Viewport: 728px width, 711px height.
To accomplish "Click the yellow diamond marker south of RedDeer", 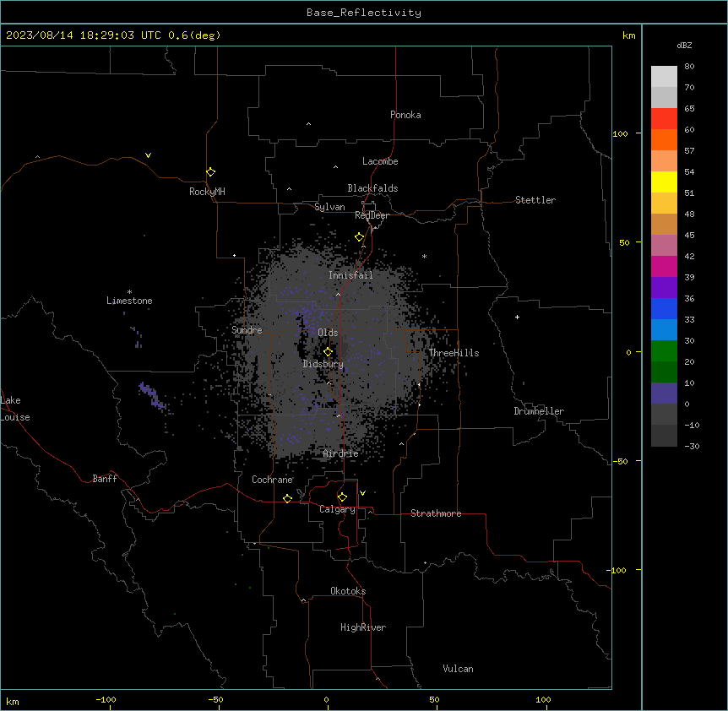I will pos(359,237).
